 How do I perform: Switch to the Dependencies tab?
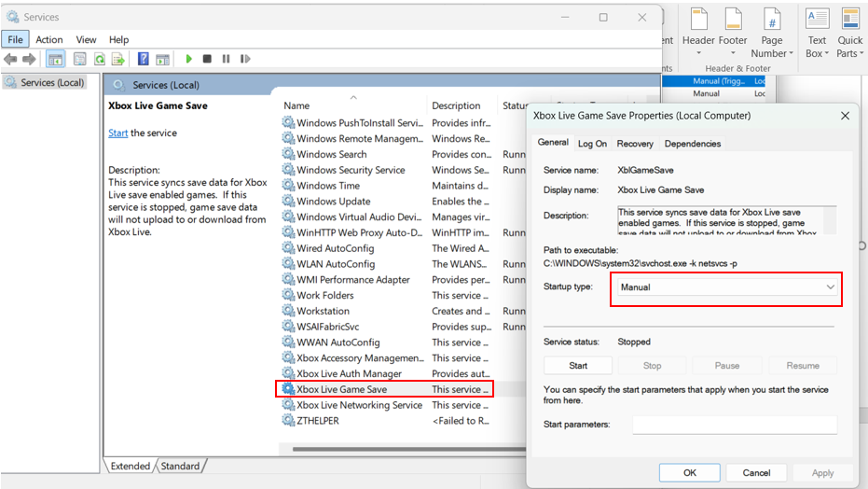coord(693,144)
